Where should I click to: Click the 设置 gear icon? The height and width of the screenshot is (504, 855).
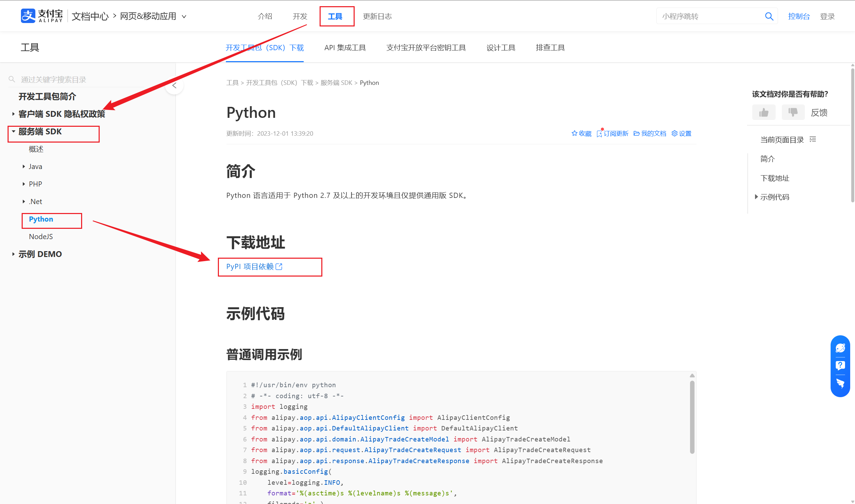click(x=674, y=133)
